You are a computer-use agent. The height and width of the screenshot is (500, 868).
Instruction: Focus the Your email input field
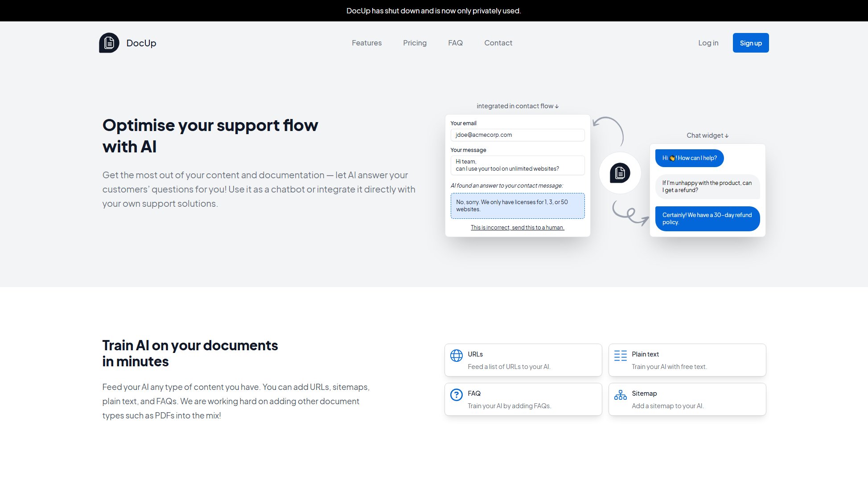coord(517,135)
